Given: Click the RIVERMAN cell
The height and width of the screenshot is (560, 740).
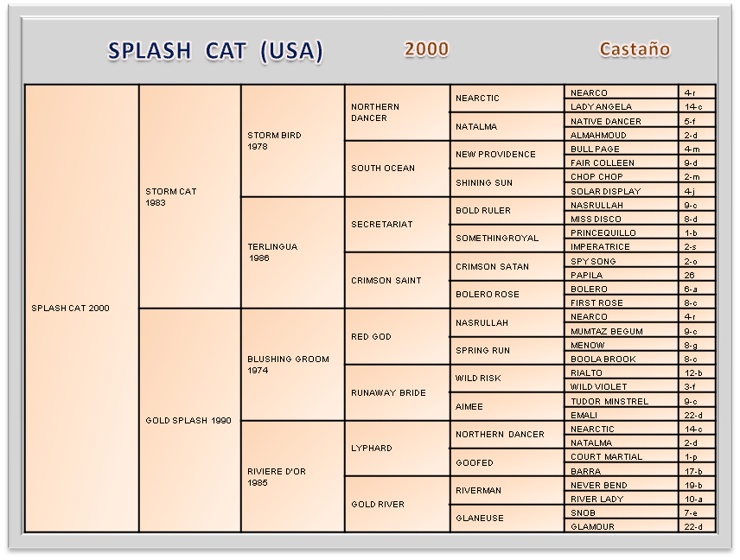Looking at the screenshot, I should [x=507, y=490].
